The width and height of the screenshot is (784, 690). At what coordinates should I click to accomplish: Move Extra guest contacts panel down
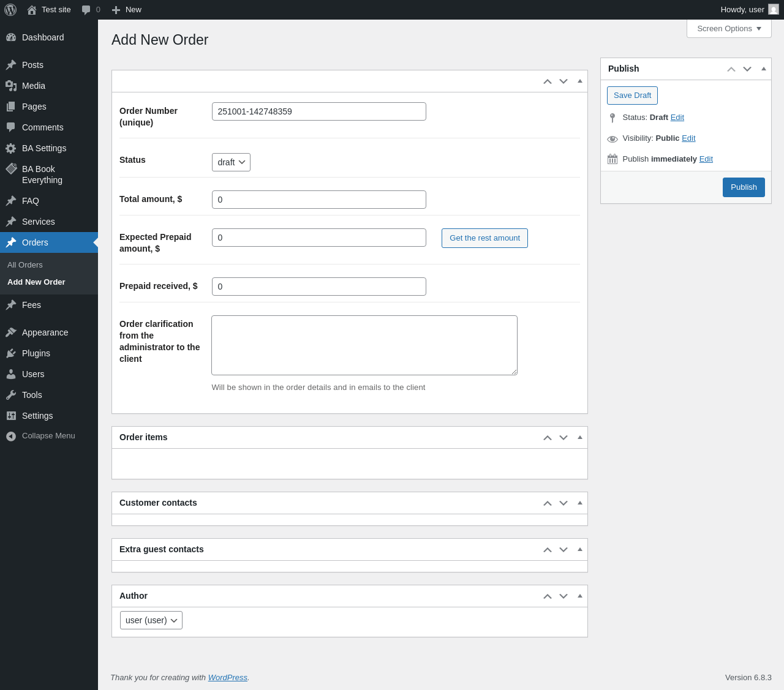tap(563, 550)
